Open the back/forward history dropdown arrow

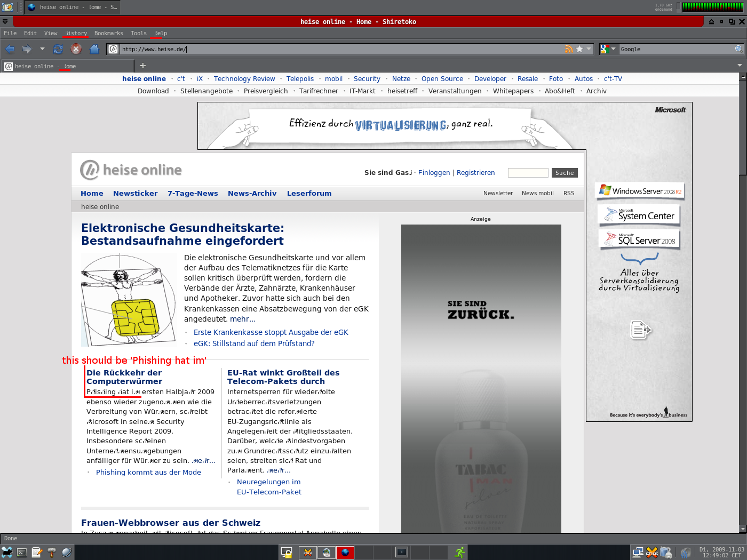[x=42, y=49]
